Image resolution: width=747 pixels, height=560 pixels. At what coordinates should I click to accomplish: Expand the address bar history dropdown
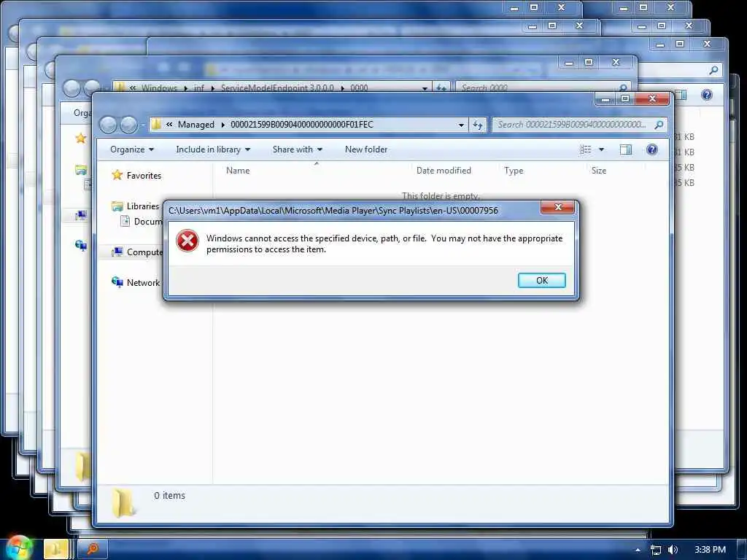click(x=461, y=125)
